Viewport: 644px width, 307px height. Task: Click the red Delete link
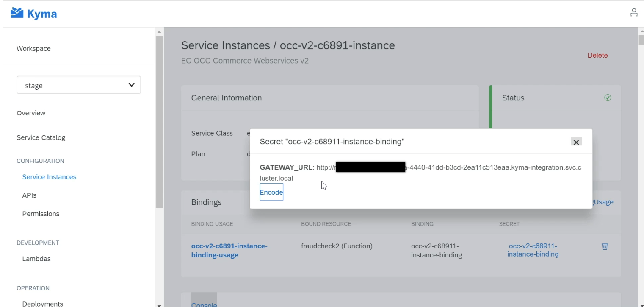[x=597, y=55]
